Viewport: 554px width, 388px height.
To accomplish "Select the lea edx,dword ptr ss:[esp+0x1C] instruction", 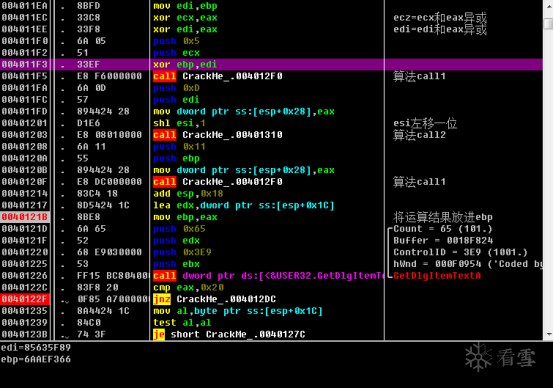I will point(244,205).
